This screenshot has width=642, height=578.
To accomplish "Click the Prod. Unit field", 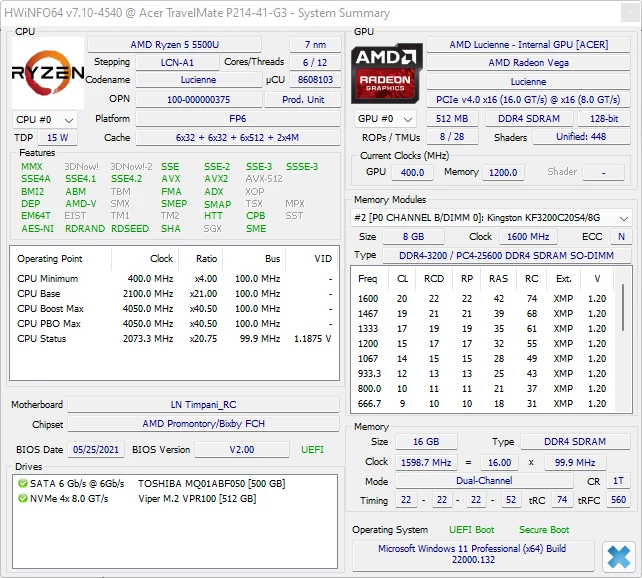I will (x=303, y=99).
